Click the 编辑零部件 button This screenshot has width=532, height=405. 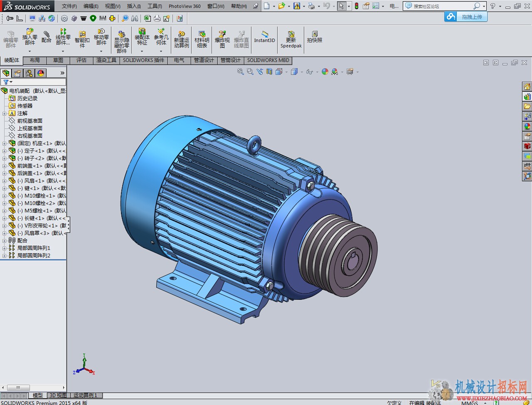pos(11,39)
